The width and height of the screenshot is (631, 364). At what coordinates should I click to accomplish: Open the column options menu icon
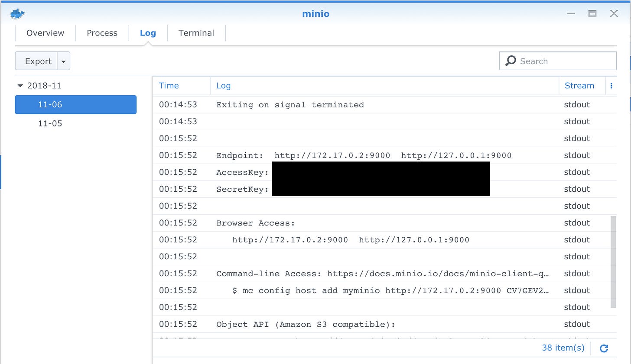[611, 86]
